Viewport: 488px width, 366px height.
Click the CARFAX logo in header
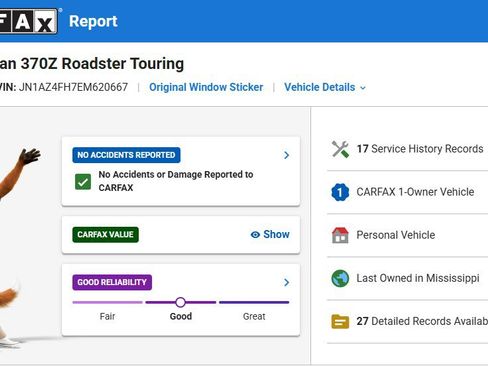[x=29, y=21]
